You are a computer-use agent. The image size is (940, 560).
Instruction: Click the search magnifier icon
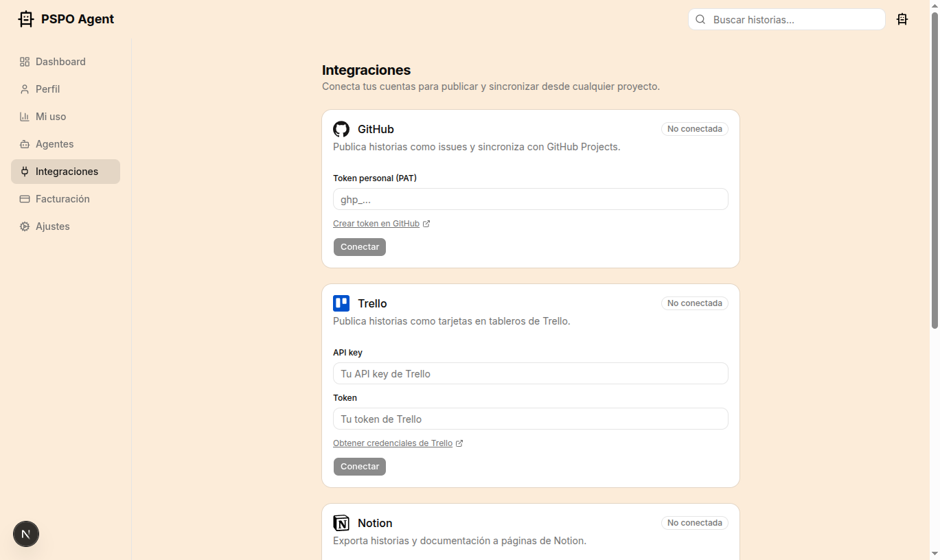pyautogui.click(x=700, y=19)
